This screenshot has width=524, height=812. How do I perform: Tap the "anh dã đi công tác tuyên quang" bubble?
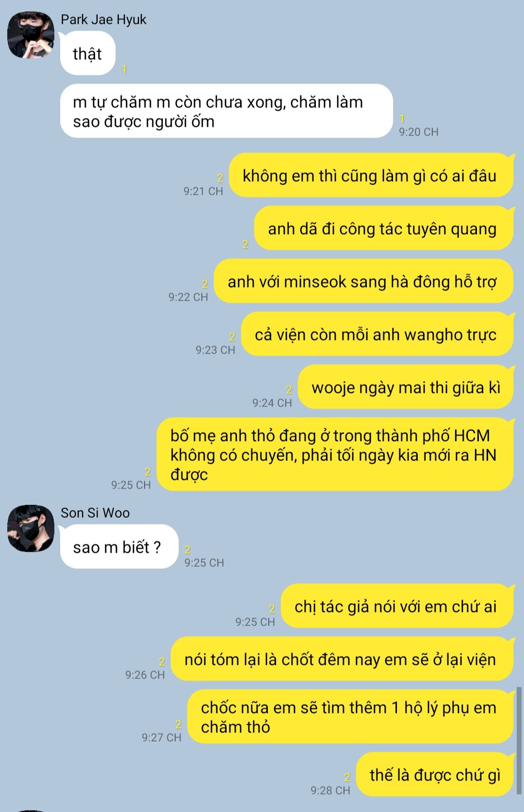point(384,228)
